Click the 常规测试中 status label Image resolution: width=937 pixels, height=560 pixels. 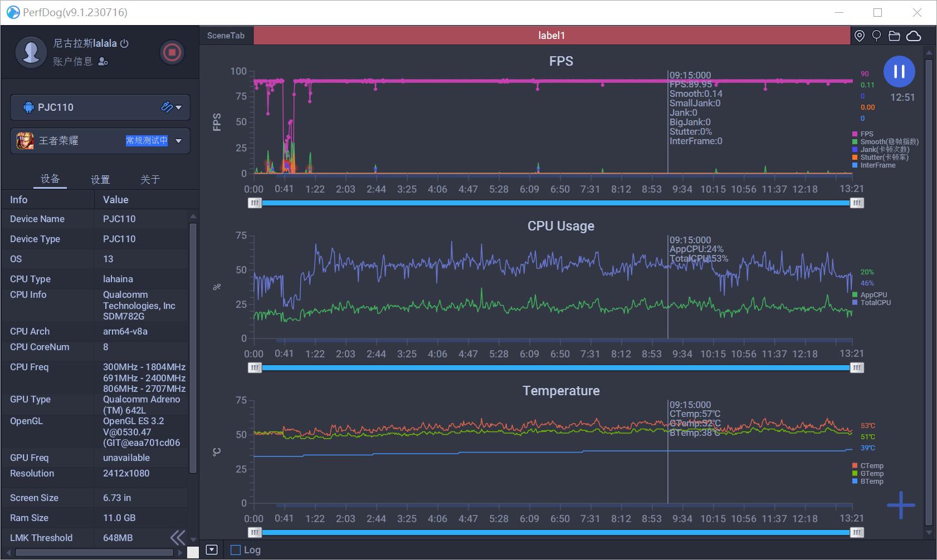point(147,141)
